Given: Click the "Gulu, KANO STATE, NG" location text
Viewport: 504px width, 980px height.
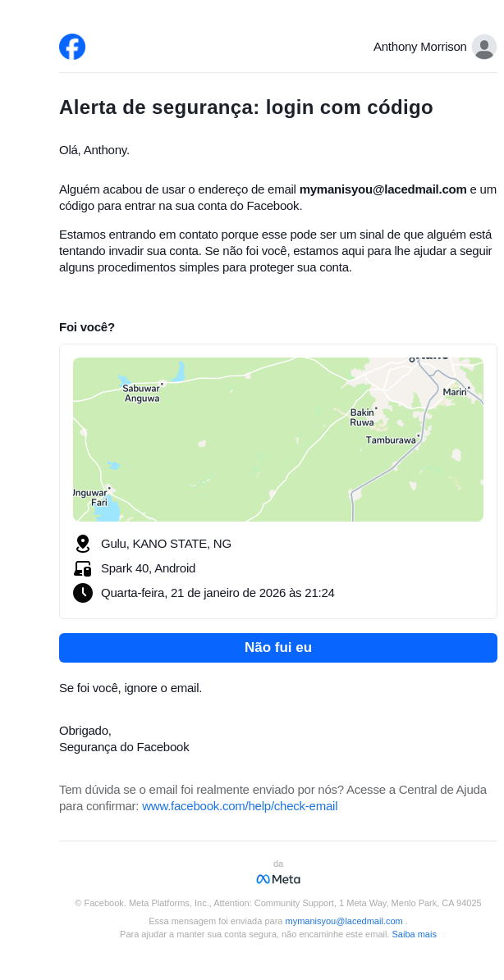Looking at the screenshot, I should pos(166,544).
